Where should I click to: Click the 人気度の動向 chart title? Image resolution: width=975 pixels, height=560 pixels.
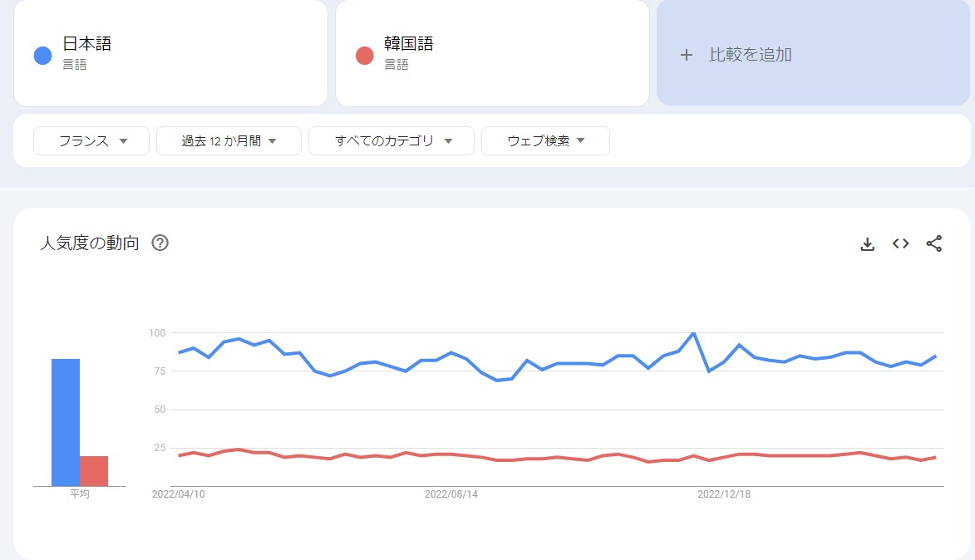90,243
